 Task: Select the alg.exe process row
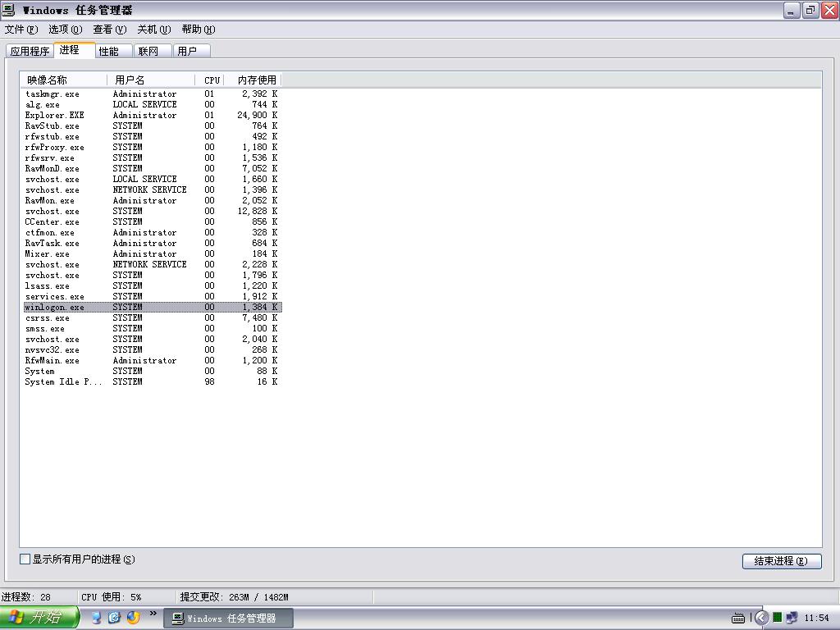pos(152,104)
